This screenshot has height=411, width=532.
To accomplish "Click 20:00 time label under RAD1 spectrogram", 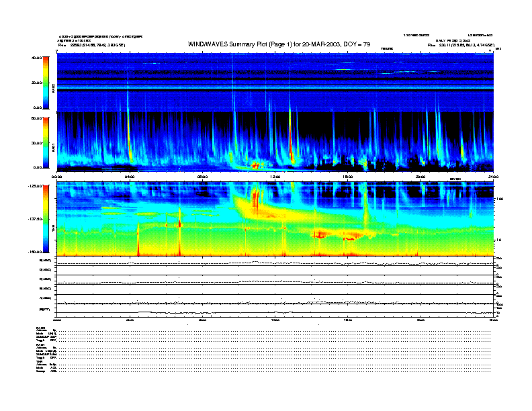I will tap(420, 177).
